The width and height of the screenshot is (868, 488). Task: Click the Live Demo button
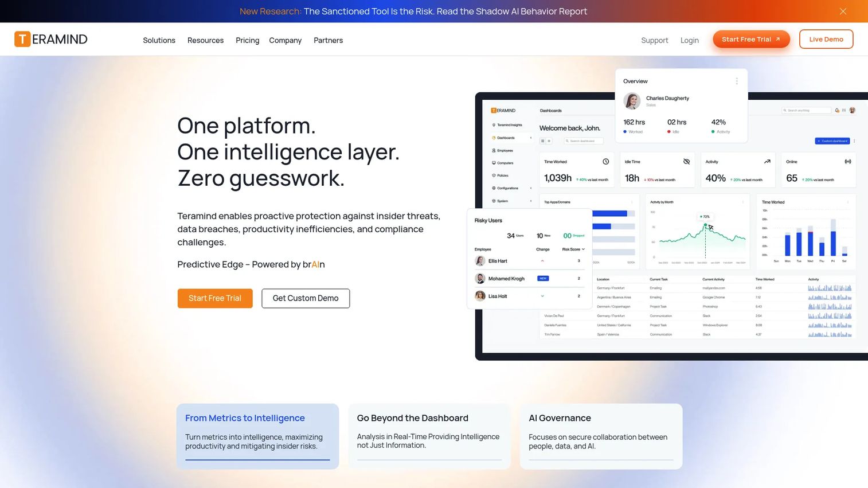826,39
